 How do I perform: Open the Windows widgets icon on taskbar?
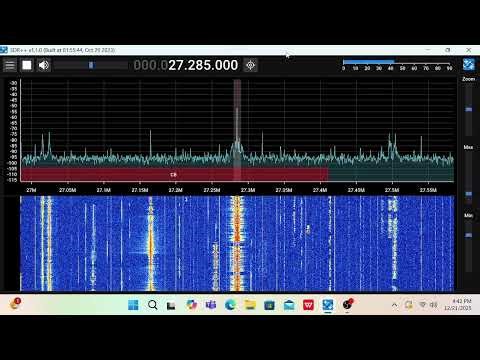(x=15, y=304)
